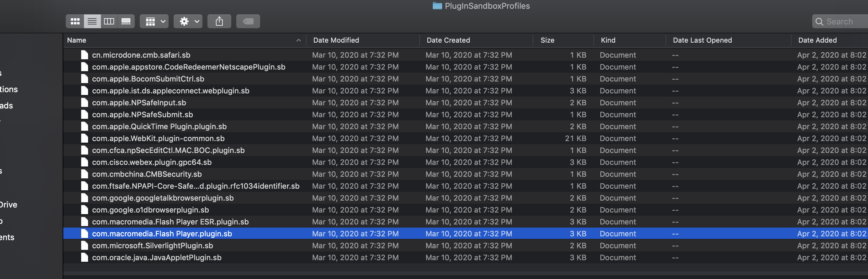This screenshot has height=279, width=868.
Task: Click the Share button
Action: pyautogui.click(x=219, y=22)
